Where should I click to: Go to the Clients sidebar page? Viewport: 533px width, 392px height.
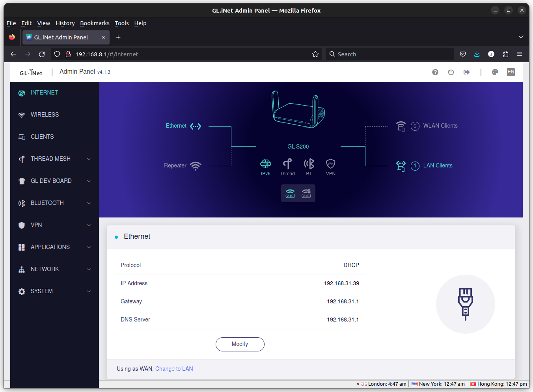pyautogui.click(x=54, y=137)
